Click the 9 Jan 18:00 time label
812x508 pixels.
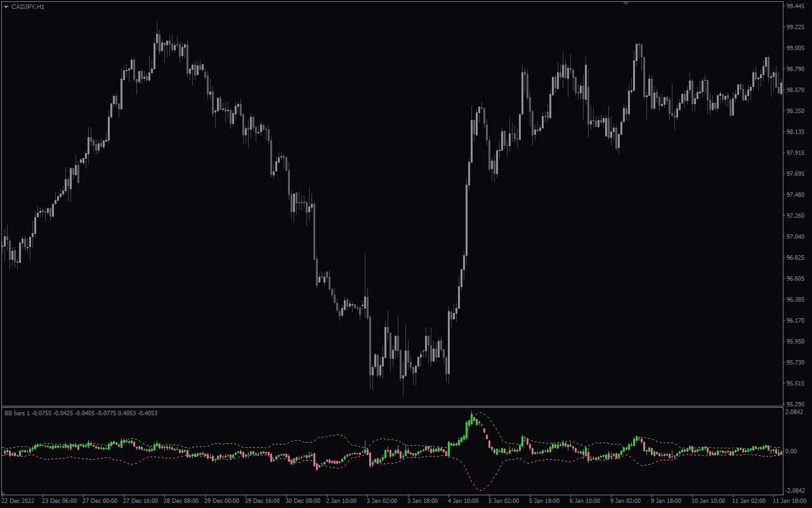(x=667, y=501)
